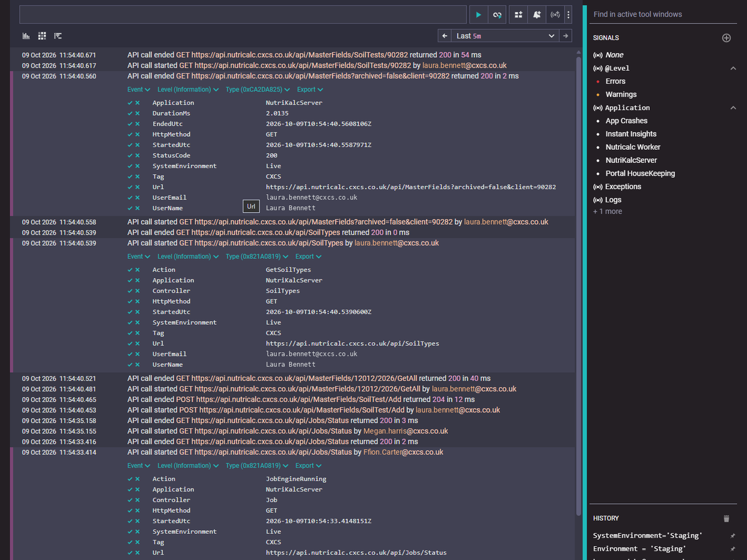Open the Last 5m time range dropdown
The image size is (747, 560).
(x=505, y=36)
